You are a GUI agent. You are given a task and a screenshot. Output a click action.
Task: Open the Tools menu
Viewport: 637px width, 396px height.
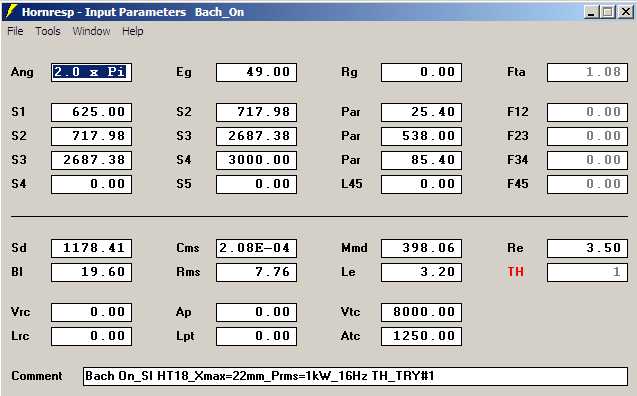pyautogui.click(x=48, y=31)
